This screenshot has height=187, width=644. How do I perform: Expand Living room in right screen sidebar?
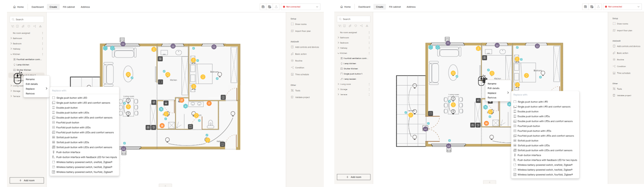pyautogui.click(x=338, y=84)
